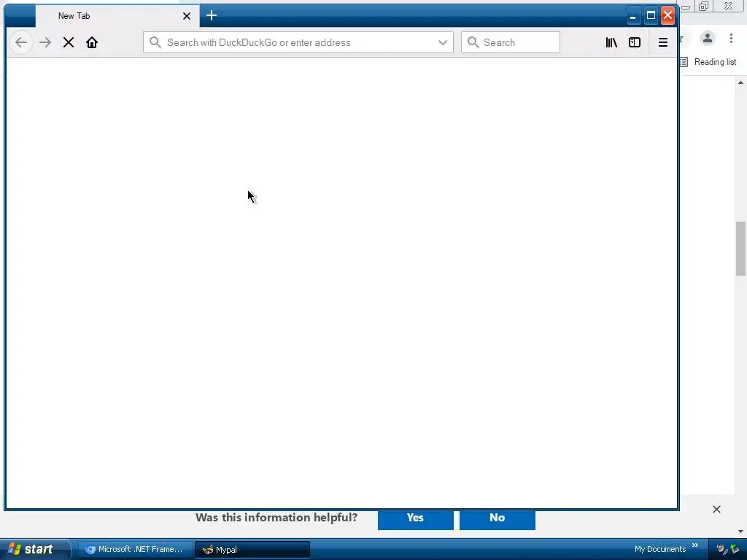Go back using the back arrow
Image resolution: width=747 pixels, height=560 pixels.
[x=21, y=42]
